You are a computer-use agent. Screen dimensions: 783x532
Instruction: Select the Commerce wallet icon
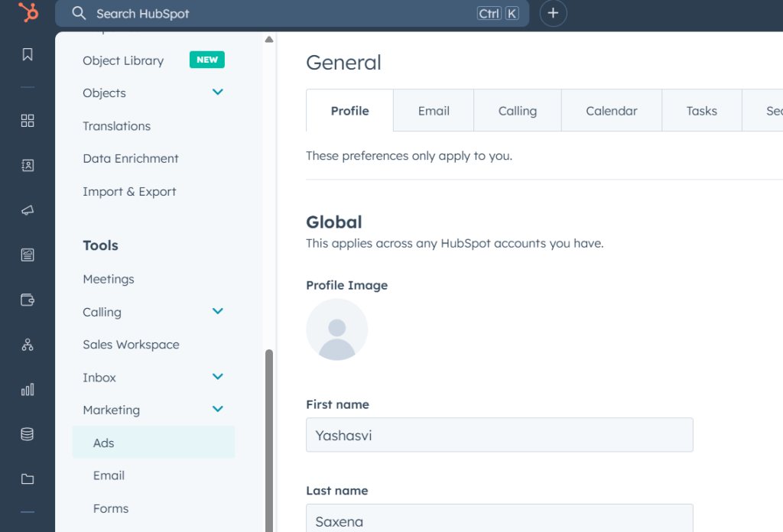(x=28, y=300)
